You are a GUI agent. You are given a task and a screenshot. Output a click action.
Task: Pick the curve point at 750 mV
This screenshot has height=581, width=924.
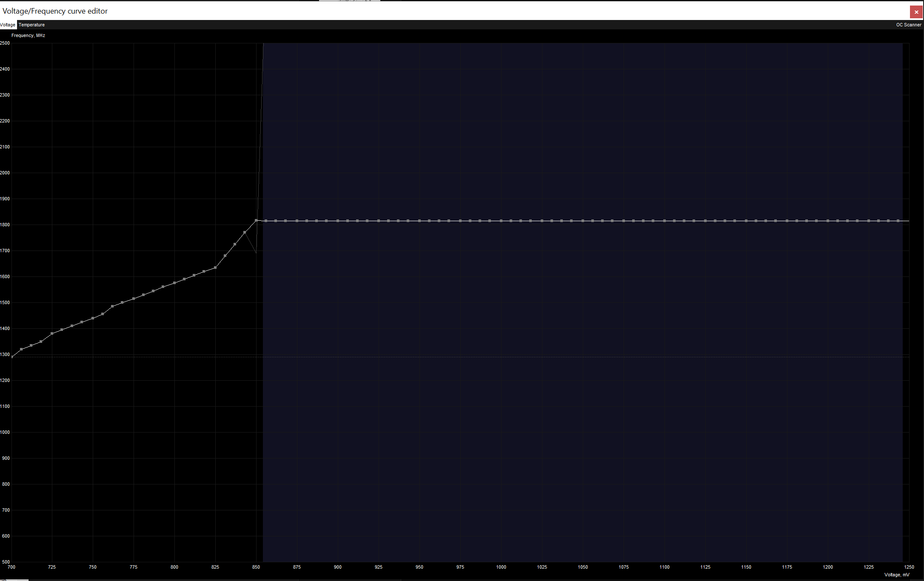point(93,318)
